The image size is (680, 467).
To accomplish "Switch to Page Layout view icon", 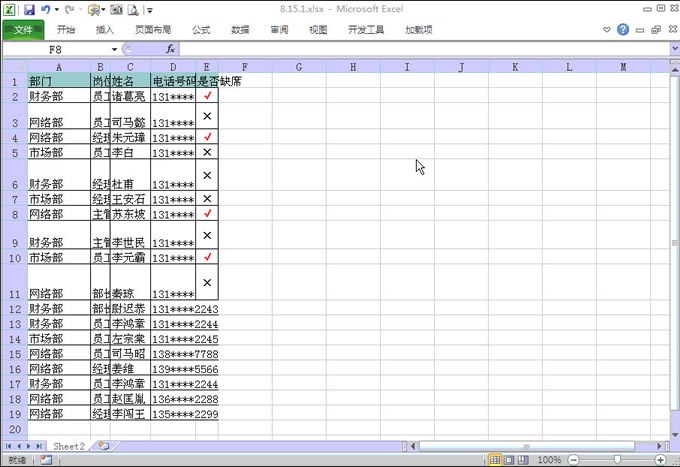I will pyautogui.click(x=509, y=460).
